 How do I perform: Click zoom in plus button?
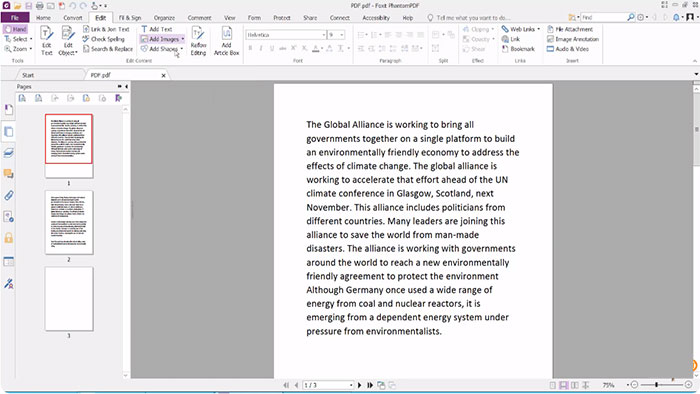coord(688,385)
